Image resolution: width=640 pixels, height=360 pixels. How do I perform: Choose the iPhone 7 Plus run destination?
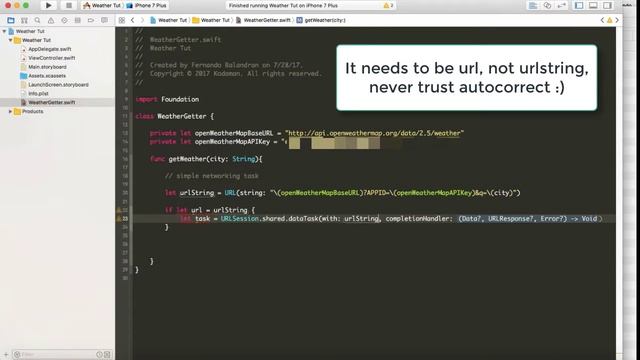click(x=146, y=5)
